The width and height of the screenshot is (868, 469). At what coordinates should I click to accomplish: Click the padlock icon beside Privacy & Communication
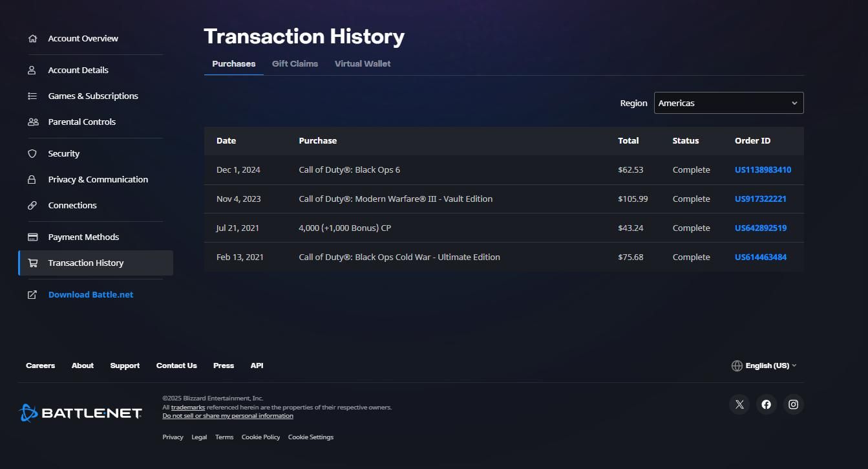tap(32, 180)
